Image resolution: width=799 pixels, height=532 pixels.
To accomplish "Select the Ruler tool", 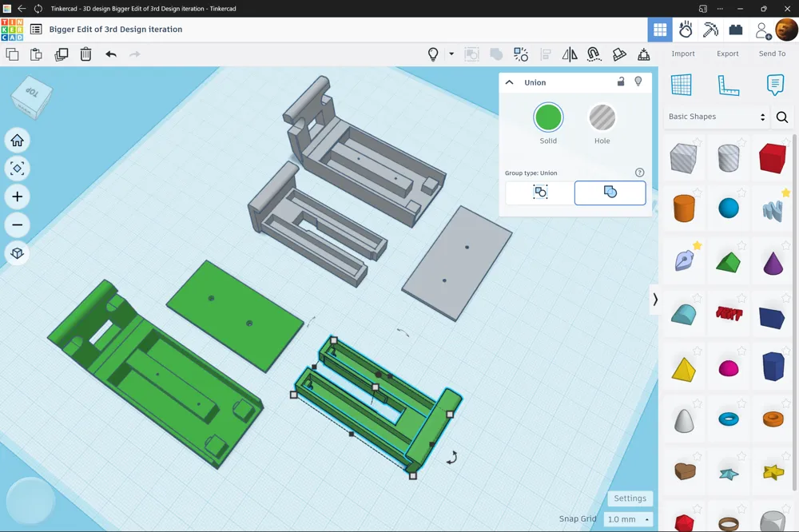I will pyautogui.click(x=728, y=85).
